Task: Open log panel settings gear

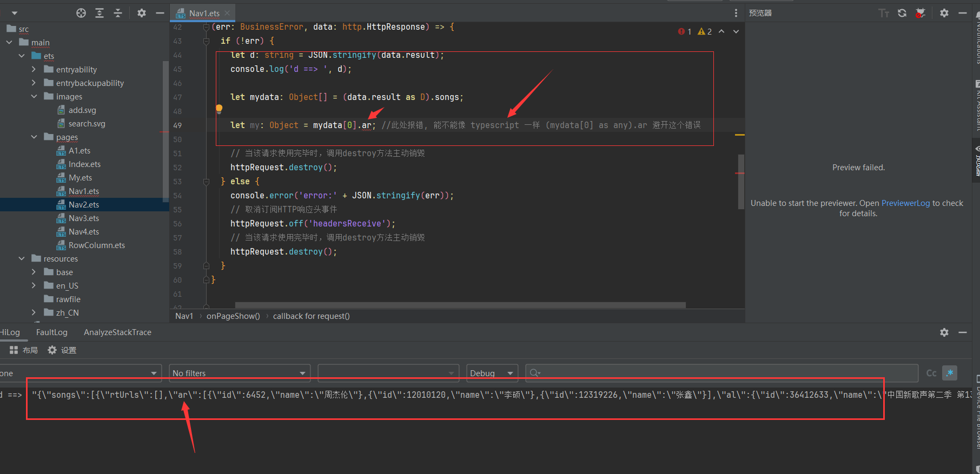Action: [x=944, y=332]
